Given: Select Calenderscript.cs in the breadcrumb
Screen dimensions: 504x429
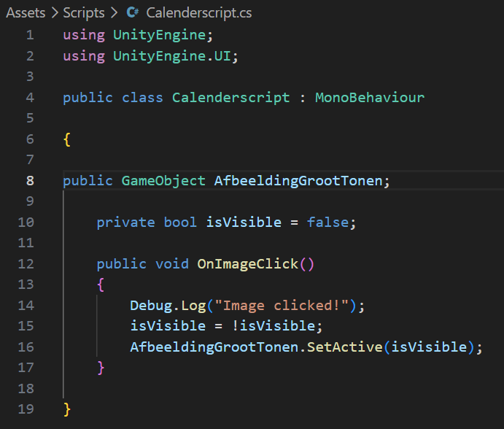Looking at the screenshot, I should [x=199, y=12].
